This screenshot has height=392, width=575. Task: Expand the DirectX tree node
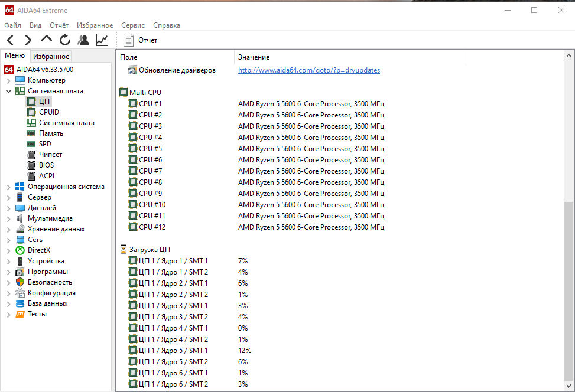8,250
